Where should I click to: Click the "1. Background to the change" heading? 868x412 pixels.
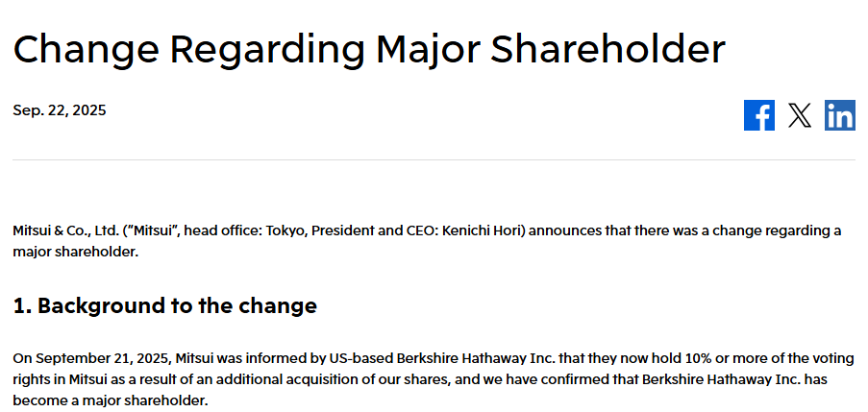point(164,306)
